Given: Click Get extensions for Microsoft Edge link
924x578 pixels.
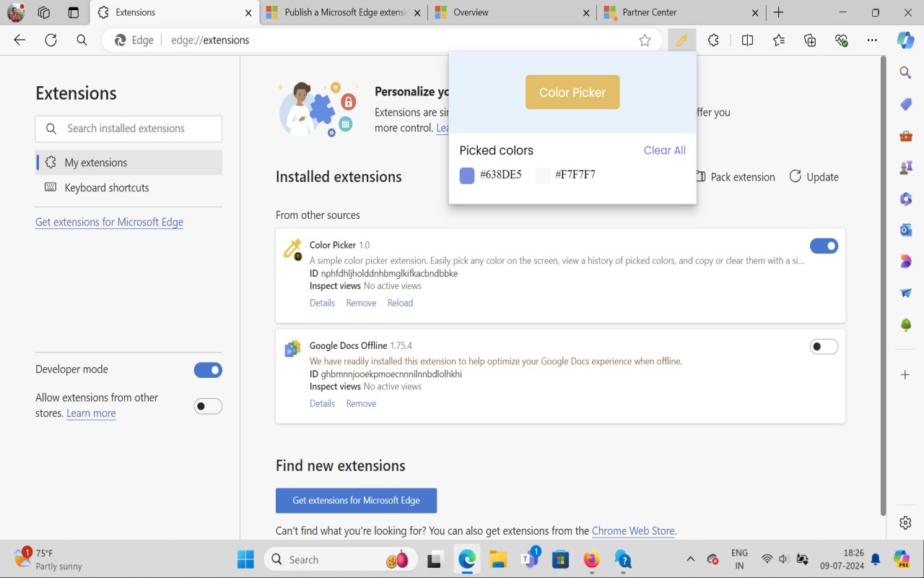Looking at the screenshot, I should tap(109, 222).
